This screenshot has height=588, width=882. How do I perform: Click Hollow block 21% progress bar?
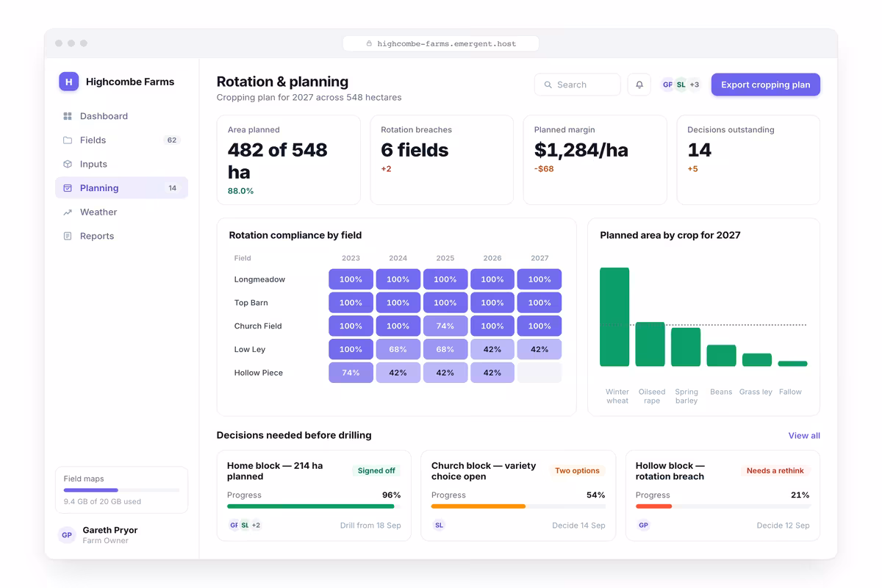(x=723, y=506)
